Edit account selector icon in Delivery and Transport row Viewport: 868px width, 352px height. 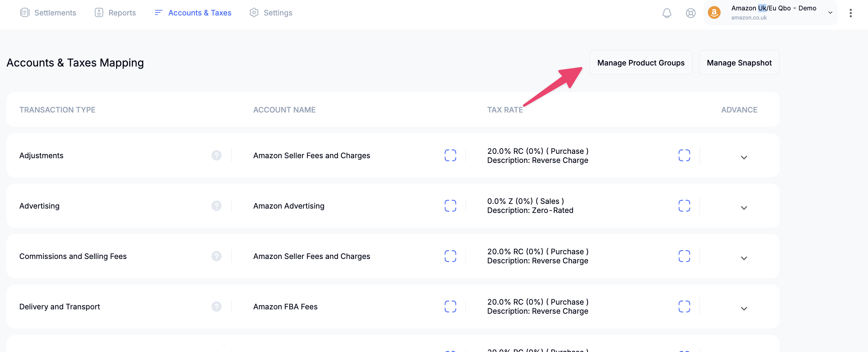coord(450,306)
